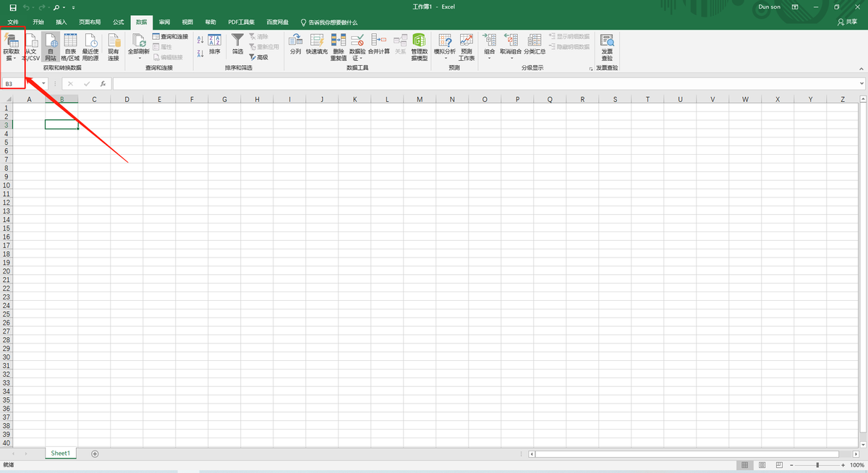Click the 共享 (Share) button
This screenshot has height=473, width=868.
point(847,22)
